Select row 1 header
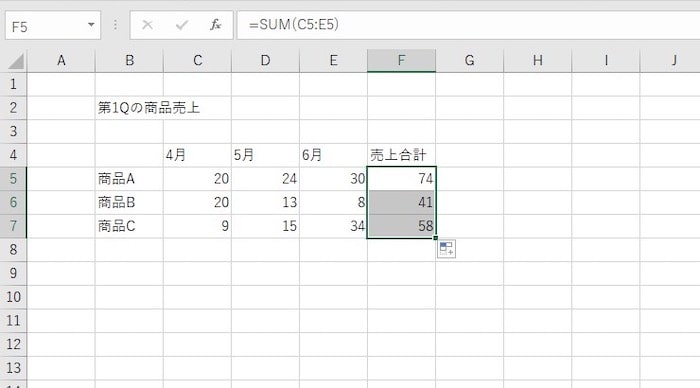The image size is (700, 388). point(13,84)
